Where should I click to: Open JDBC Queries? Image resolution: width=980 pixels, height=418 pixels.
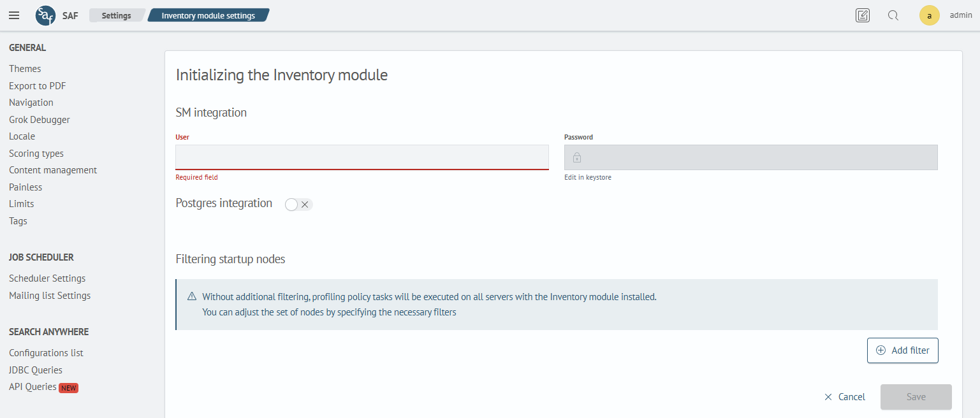pos(36,370)
